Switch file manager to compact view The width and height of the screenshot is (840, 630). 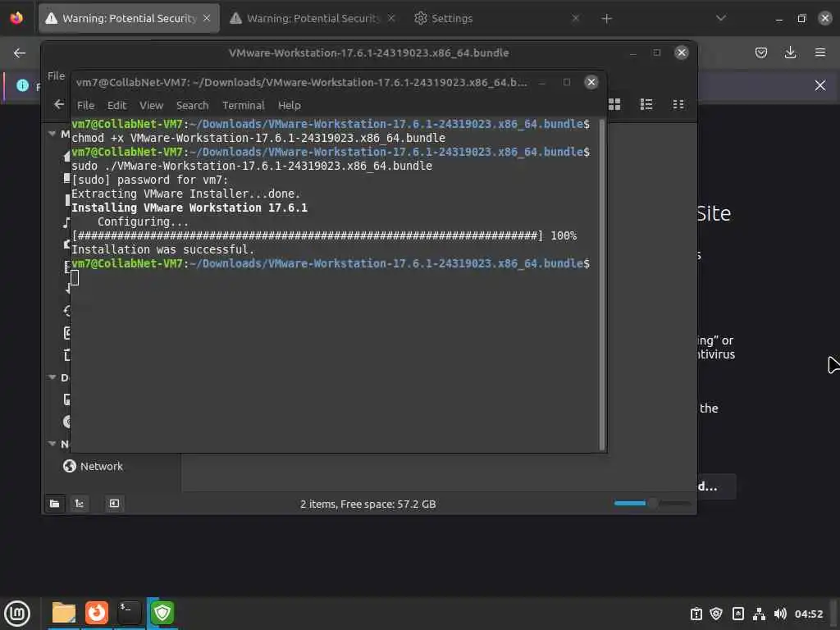pyautogui.click(x=678, y=104)
